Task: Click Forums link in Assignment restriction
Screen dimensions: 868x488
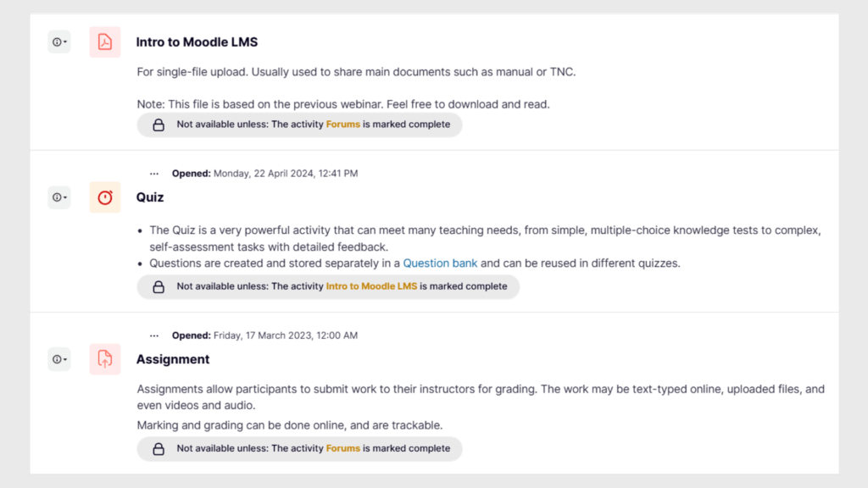Action: (x=342, y=449)
